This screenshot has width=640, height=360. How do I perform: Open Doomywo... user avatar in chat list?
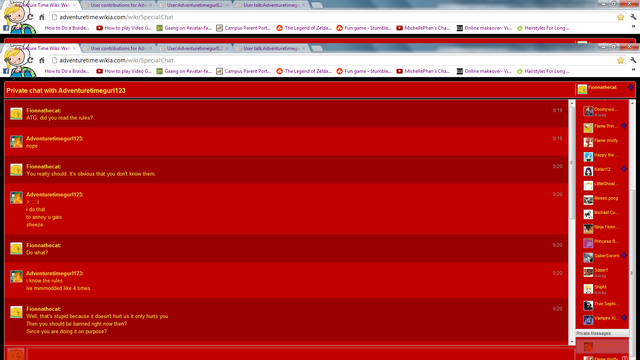pos(588,111)
